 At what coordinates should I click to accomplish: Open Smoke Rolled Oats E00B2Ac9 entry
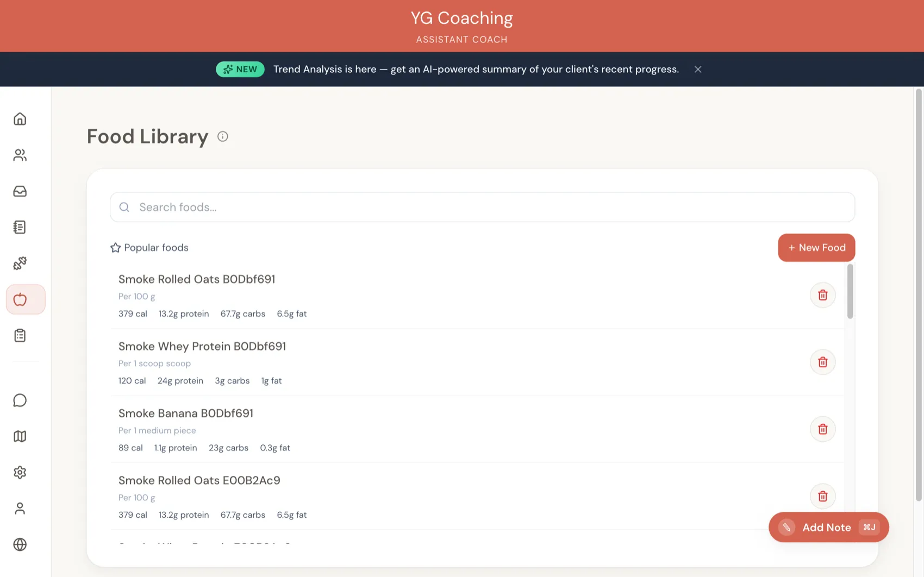(477, 497)
